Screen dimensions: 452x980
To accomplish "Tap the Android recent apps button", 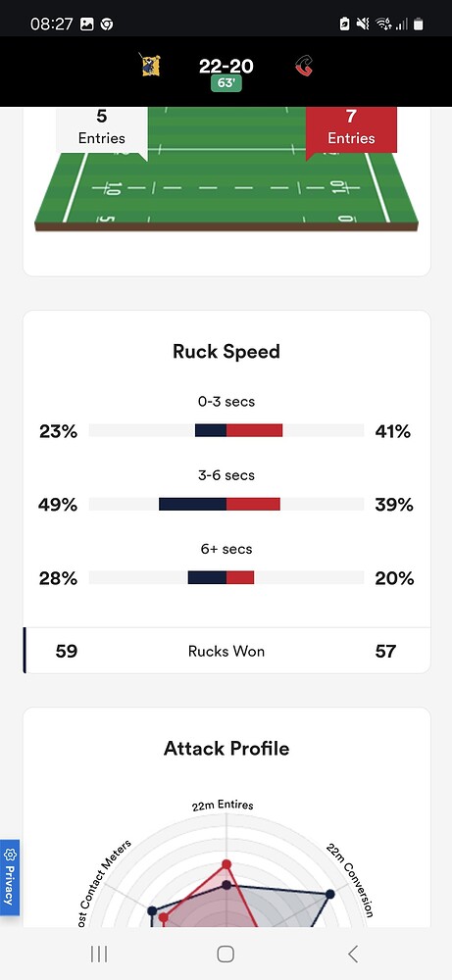I will point(99,954).
